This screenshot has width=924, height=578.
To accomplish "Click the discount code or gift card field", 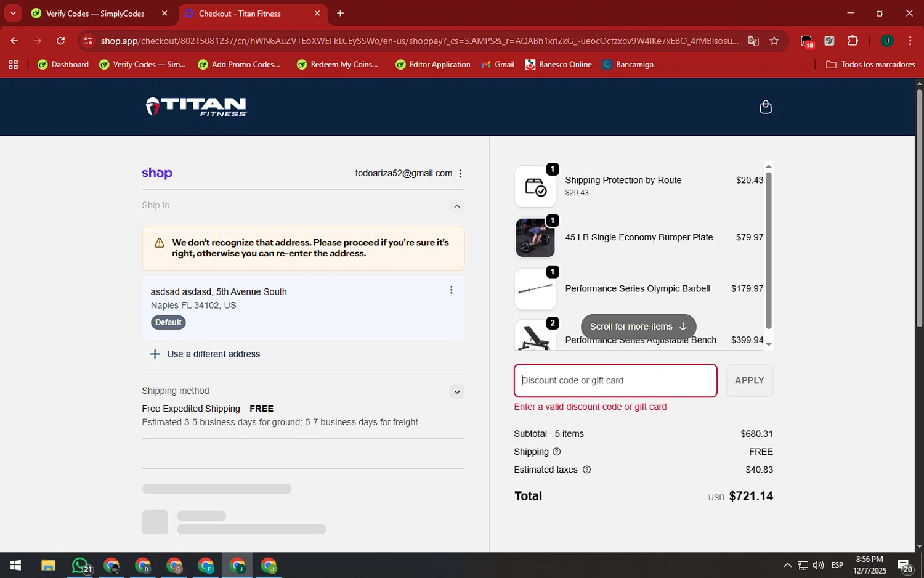I will coord(615,380).
